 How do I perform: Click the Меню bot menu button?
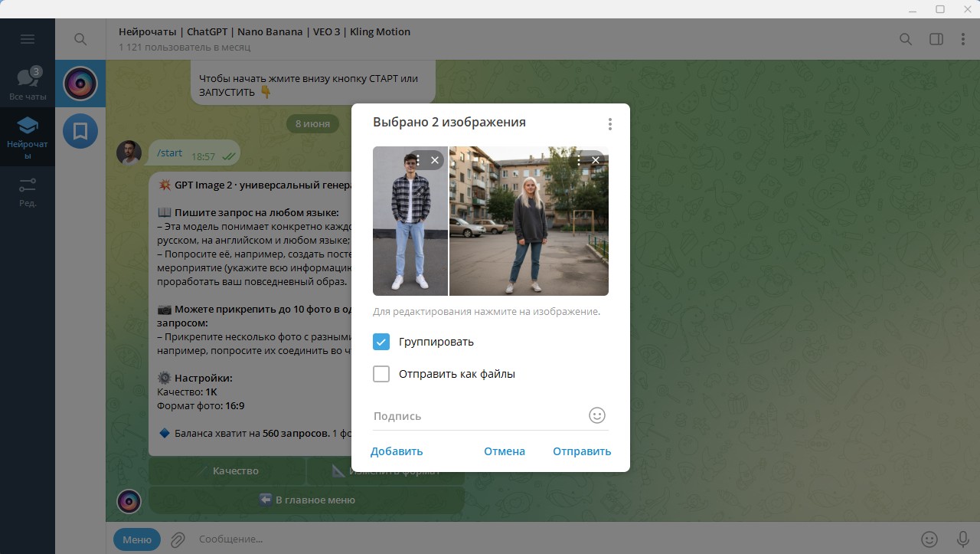[137, 539]
